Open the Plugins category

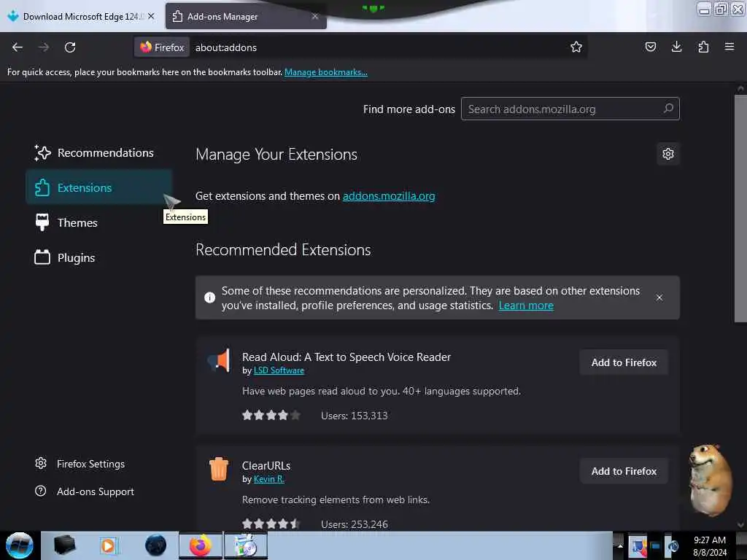tap(98, 257)
